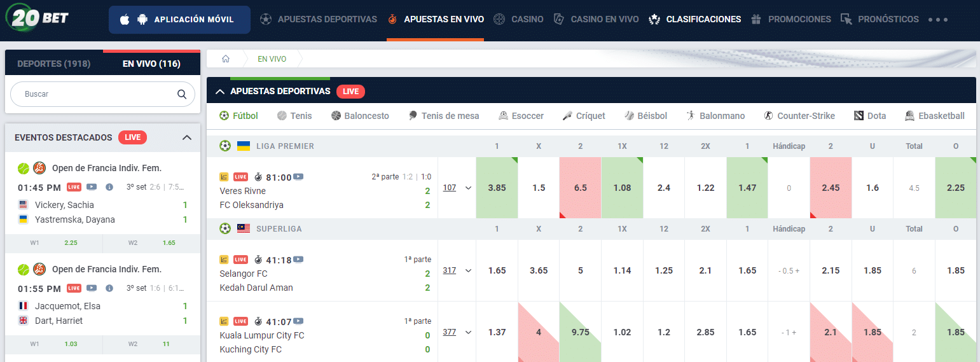Click the soccer ball icon beside Superliga
The width and height of the screenshot is (980, 362).
coord(225,228)
